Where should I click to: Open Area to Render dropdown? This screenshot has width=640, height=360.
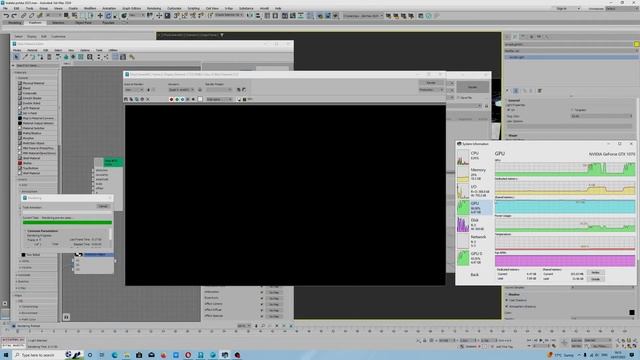[134, 90]
